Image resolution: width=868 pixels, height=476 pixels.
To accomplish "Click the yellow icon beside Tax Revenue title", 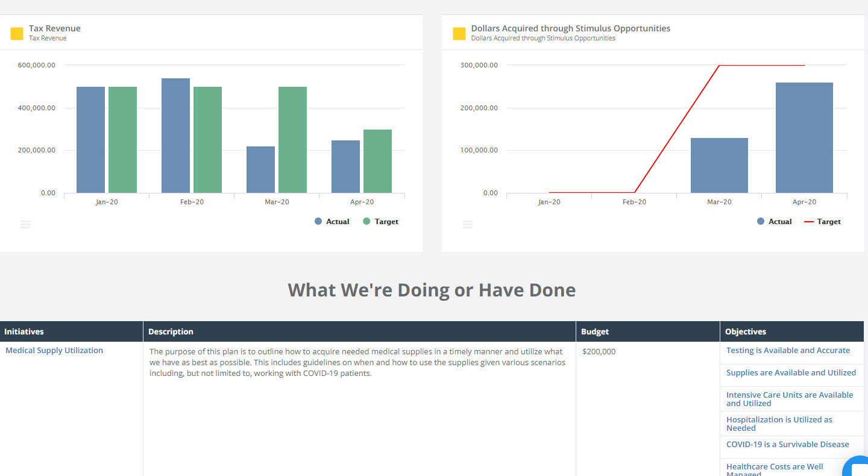I will [17, 33].
